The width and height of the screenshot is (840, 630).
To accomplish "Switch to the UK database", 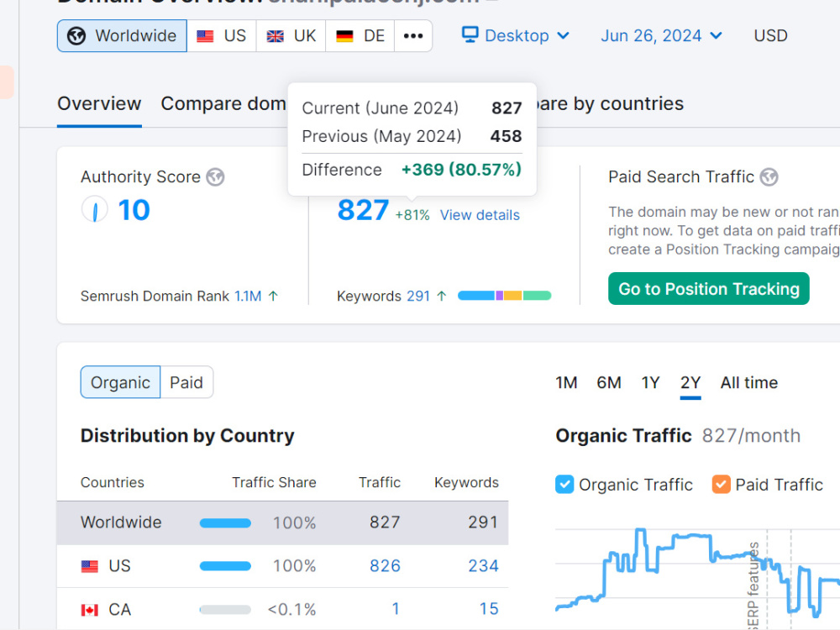I will point(291,36).
